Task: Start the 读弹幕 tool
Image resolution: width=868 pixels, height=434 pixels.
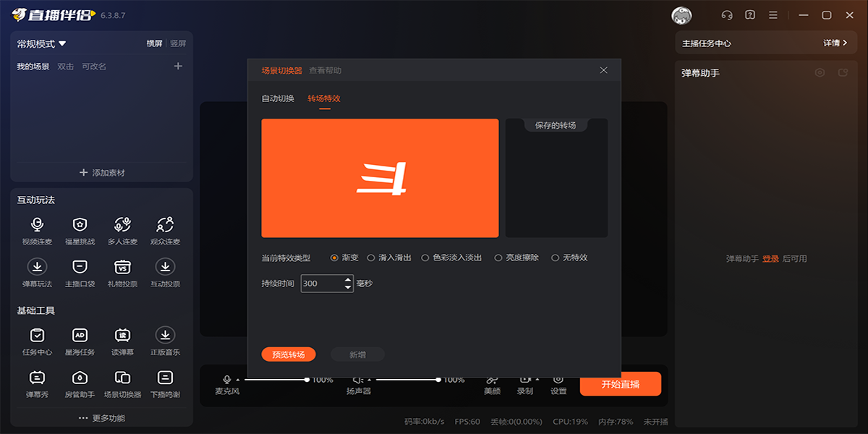Action: coord(122,340)
